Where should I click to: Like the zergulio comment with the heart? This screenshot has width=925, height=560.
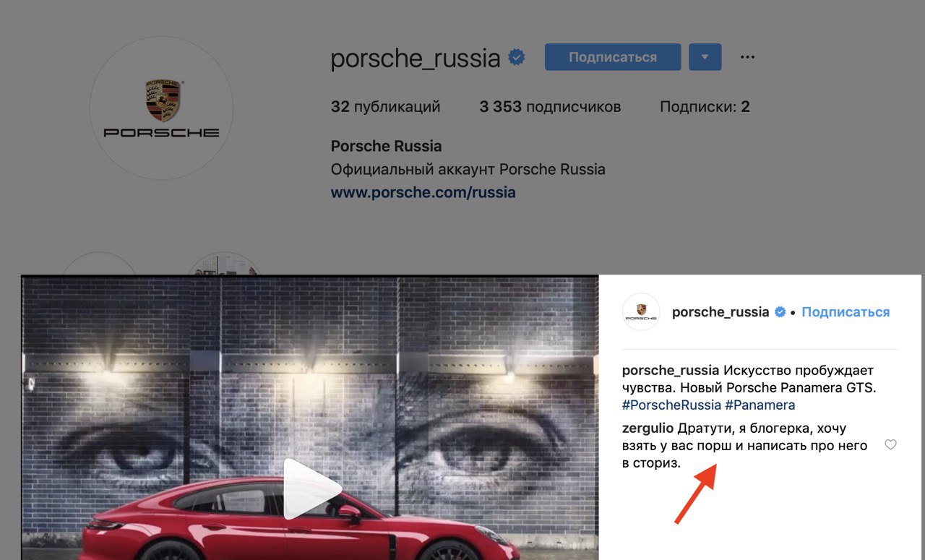890,445
